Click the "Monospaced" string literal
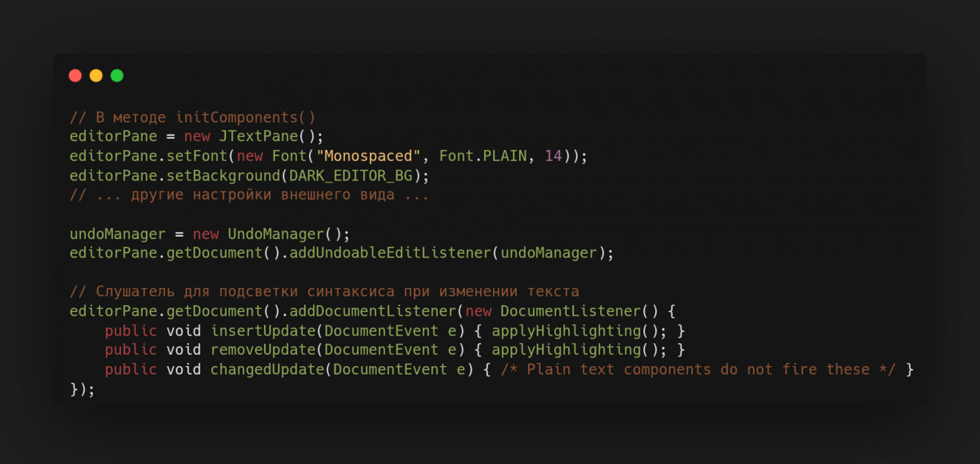This screenshot has width=980, height=464. pyautogui.click(x=369, y=156)
